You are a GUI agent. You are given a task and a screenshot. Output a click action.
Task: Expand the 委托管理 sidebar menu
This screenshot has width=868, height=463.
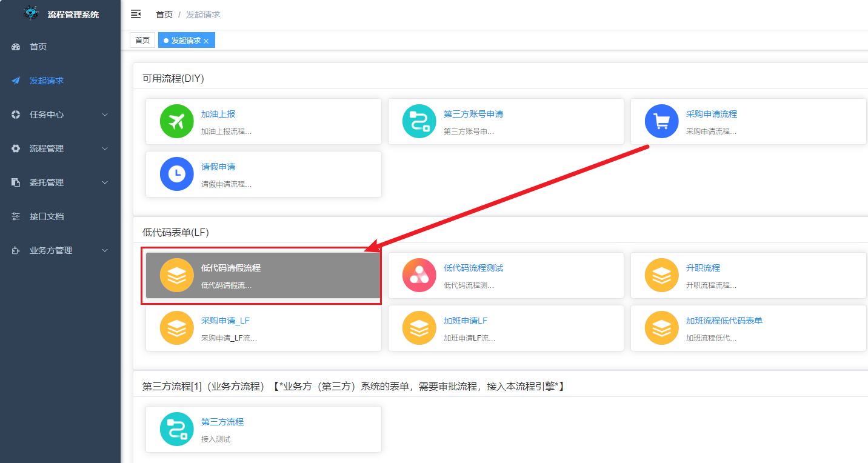(60, 182)
